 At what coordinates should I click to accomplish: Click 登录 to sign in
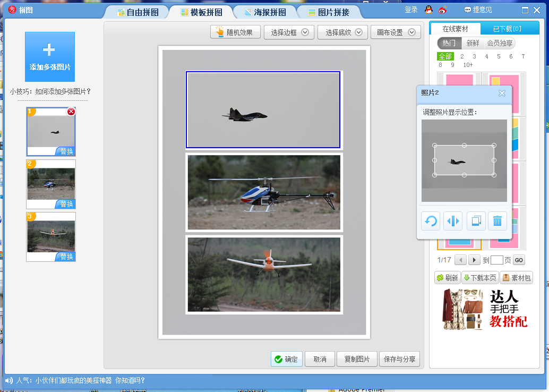tap(411, 10)
